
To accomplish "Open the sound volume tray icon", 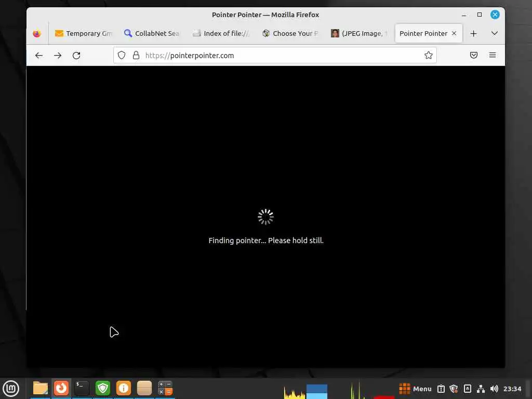I will [x=495, y=389].
